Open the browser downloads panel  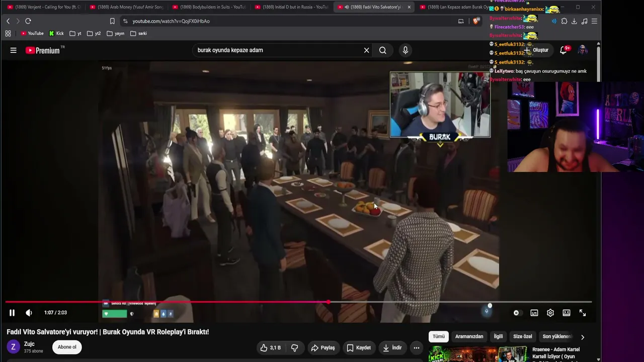(x=574, y=21)
